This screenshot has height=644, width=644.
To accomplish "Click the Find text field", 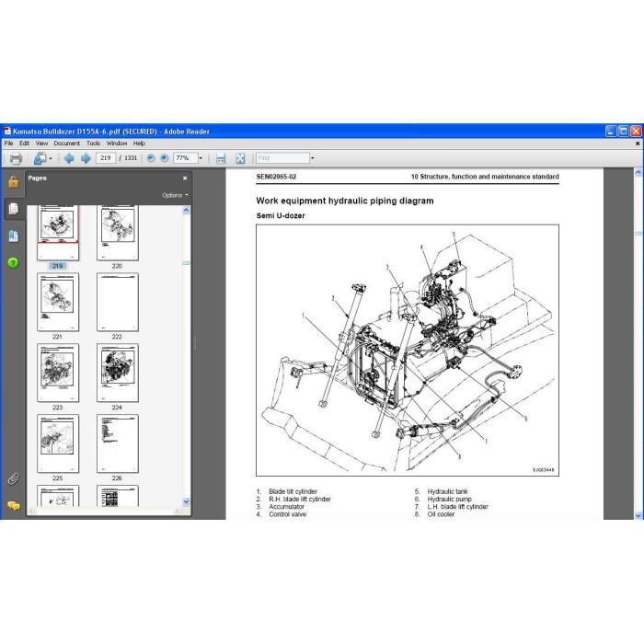I will pyautogui.click(x=282, y=158).
